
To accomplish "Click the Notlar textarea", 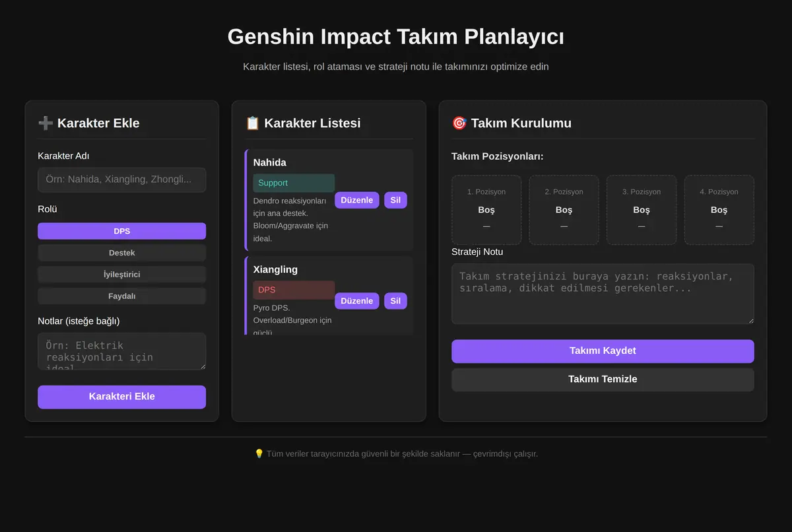I will coord(121,351).
